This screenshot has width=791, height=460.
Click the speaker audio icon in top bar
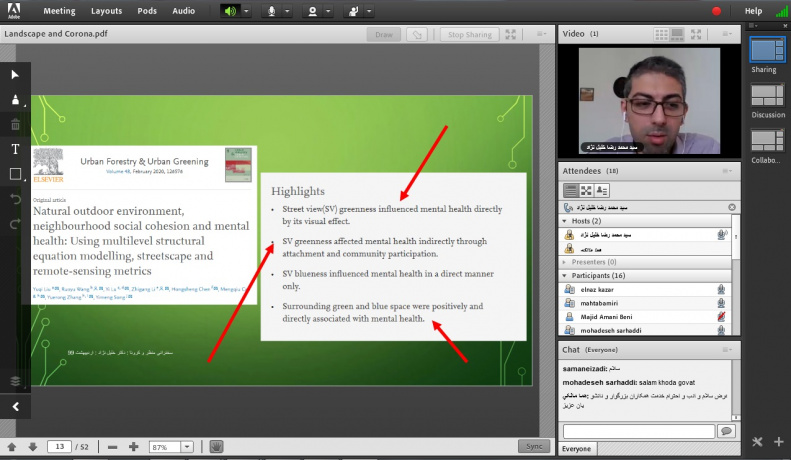coord(230,11)
